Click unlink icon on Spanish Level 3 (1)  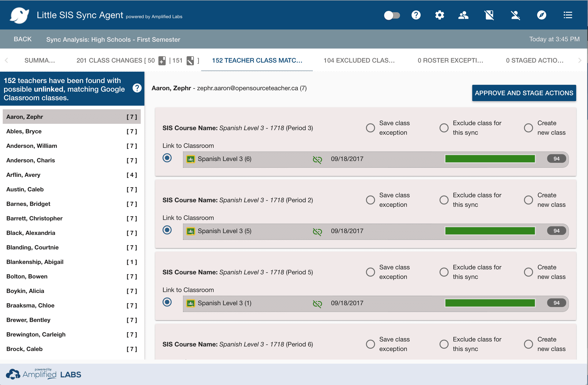click(x=317, y=304)
